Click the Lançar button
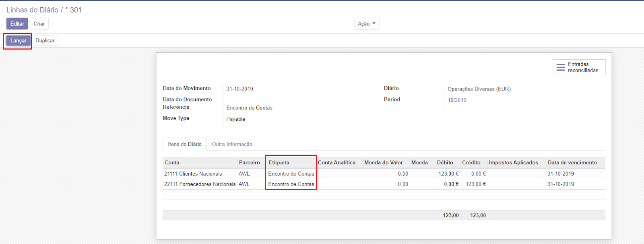The width and height of the screenshot is (644, 244). (18, 41)
